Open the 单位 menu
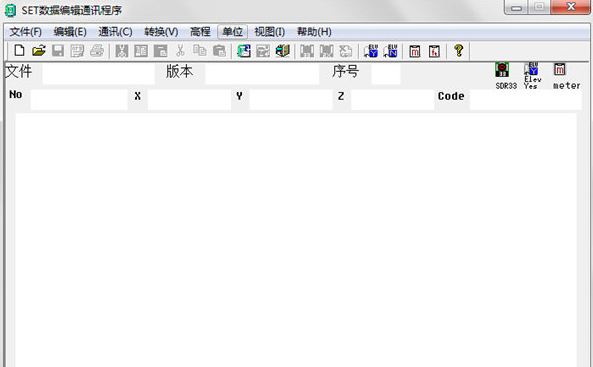Image resolution: width=593 pixels, height=367 pixels. (x=233, y=32)
